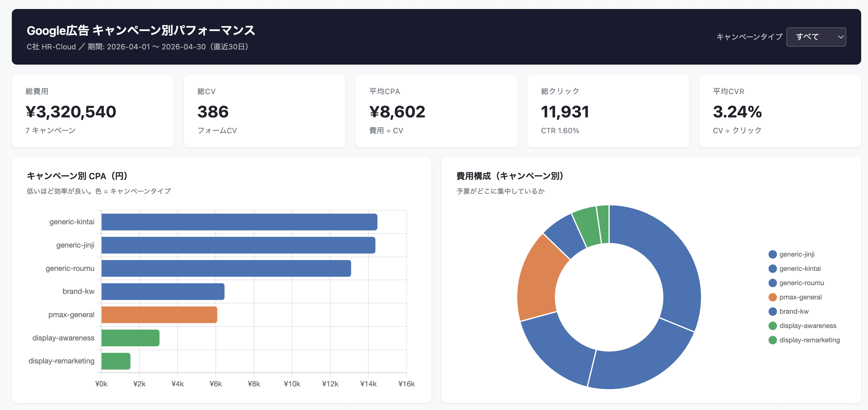
Task: Click the ¥8k x-axis tick label
Action: tap(254, 384)
